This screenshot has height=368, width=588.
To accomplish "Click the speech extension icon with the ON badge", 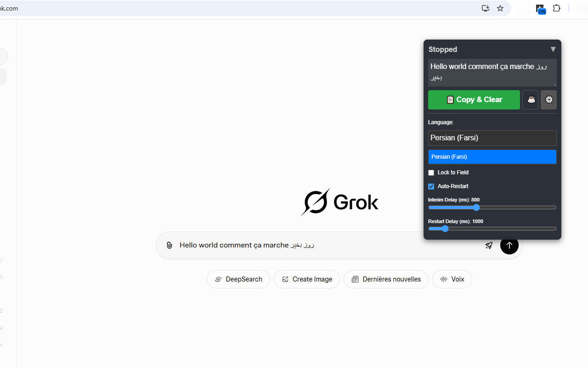I will pos(541,9).
